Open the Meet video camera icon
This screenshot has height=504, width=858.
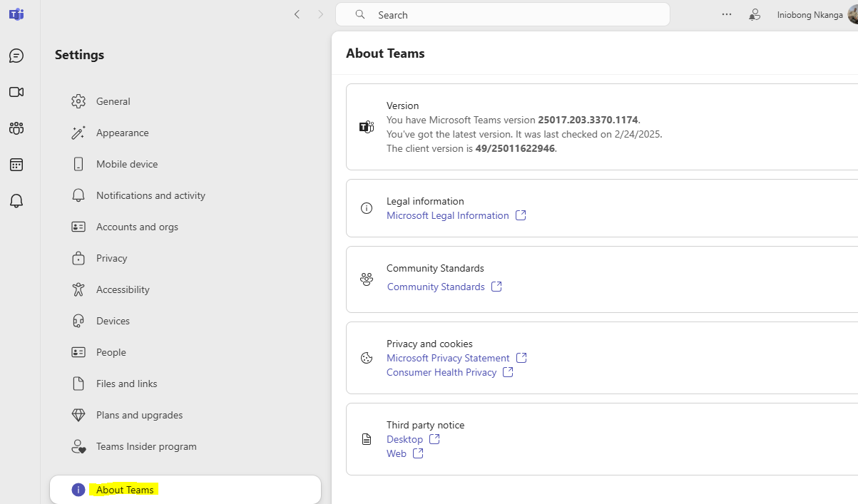pos(16,92)
